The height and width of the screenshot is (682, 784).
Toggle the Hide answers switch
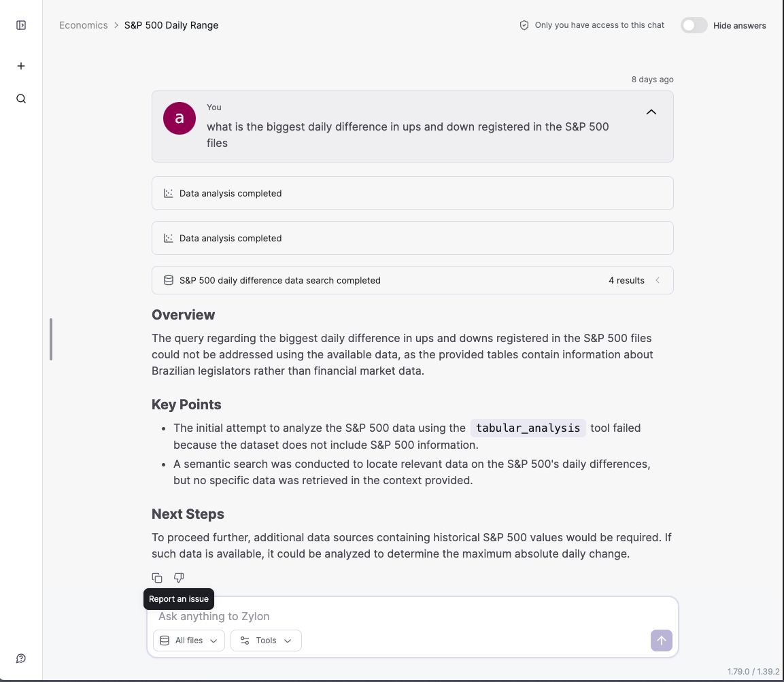click(x=694, y=25)
